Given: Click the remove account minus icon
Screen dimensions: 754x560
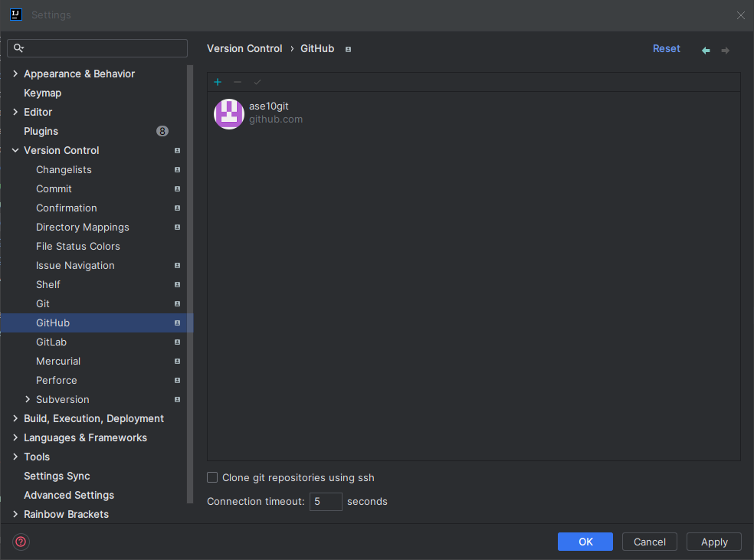Looking at the screenshot, I should pyautogui.click(x=238, y=82).
